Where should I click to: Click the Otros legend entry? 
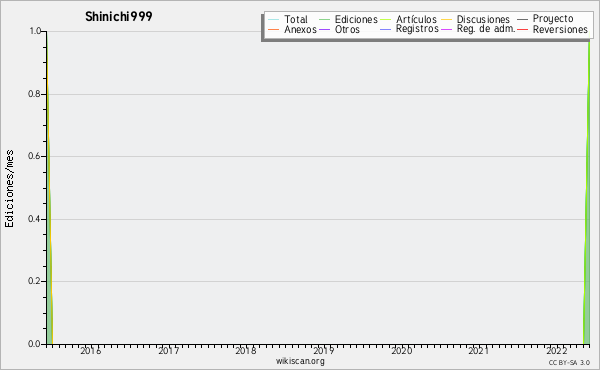347,29
